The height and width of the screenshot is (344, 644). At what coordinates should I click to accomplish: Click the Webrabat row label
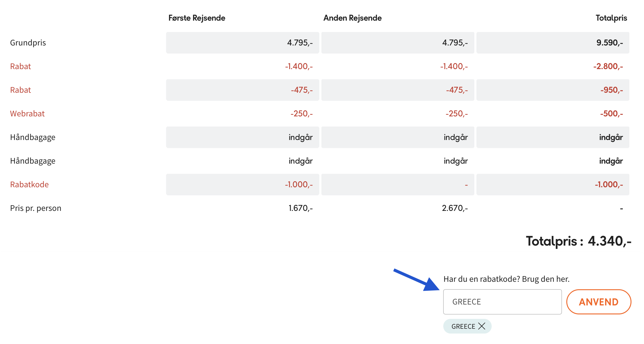27,114
